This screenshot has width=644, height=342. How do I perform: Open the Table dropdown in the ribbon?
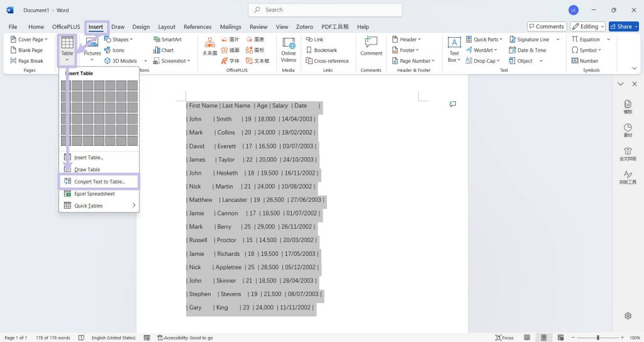tap(67, 49)
